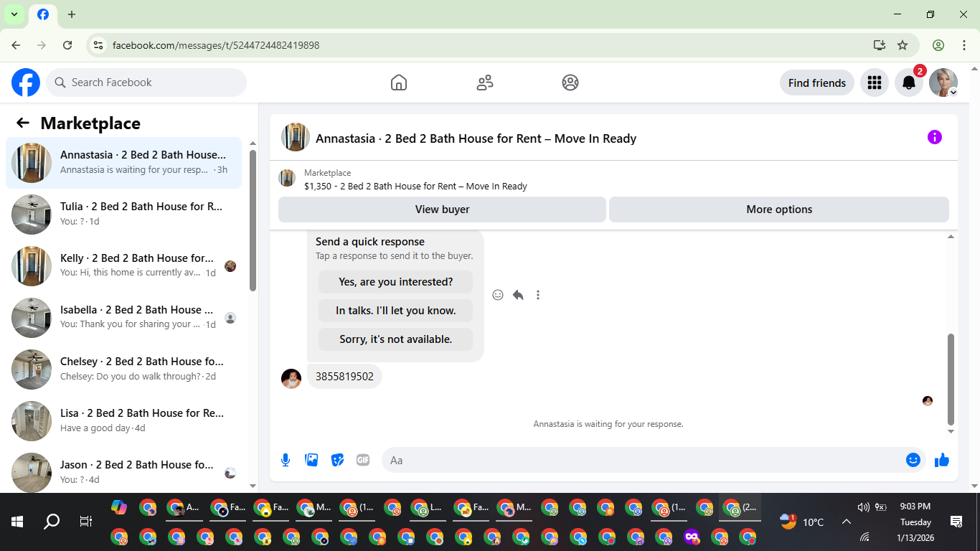Open the Chrome profile icon
The image size is (980, 551).
pyautogui.click(x=938, y=45)
